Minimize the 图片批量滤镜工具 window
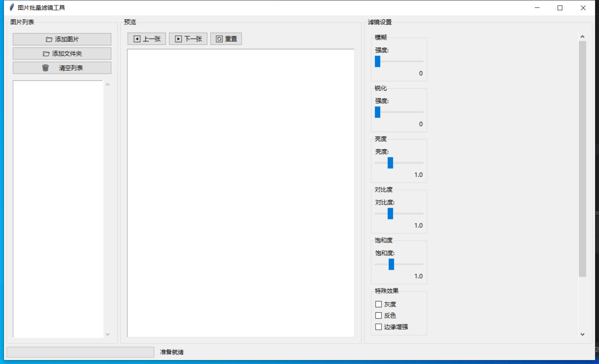Image resolution: width=599 pixels, height=364 pixels. [537, 8]
